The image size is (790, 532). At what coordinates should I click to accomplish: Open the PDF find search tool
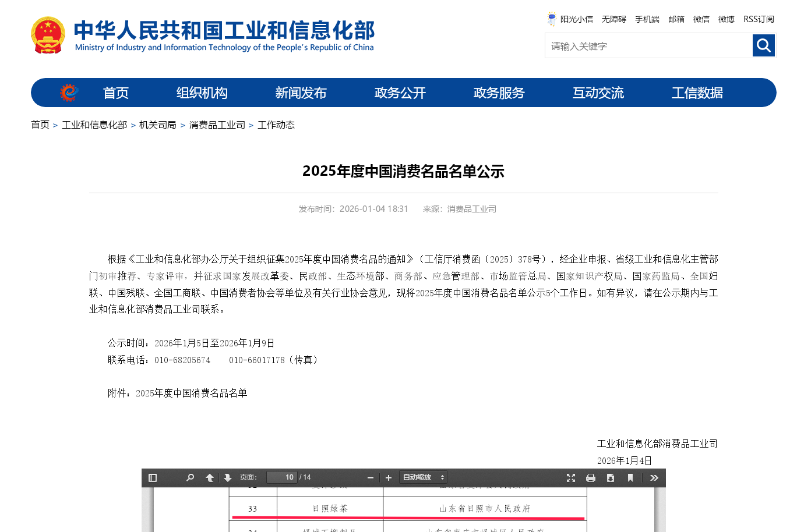click(190, 478)
